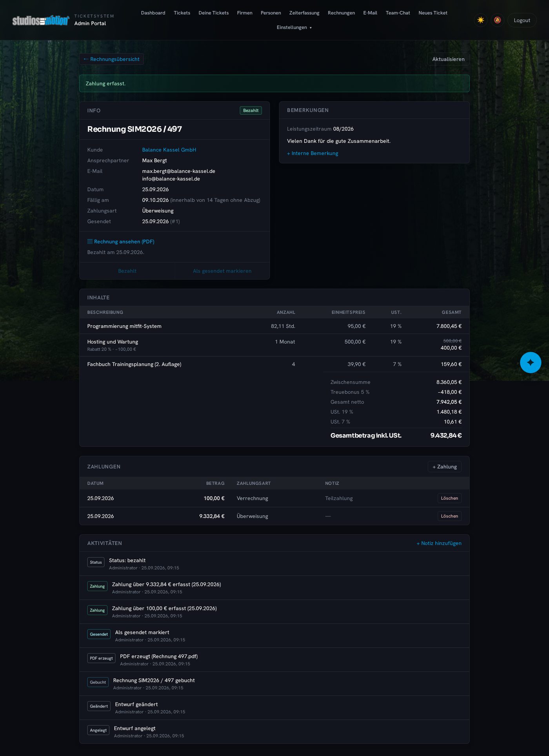Click the studios motion logo
The width and height of the screenshot is (549, 756).
point(41,20)
